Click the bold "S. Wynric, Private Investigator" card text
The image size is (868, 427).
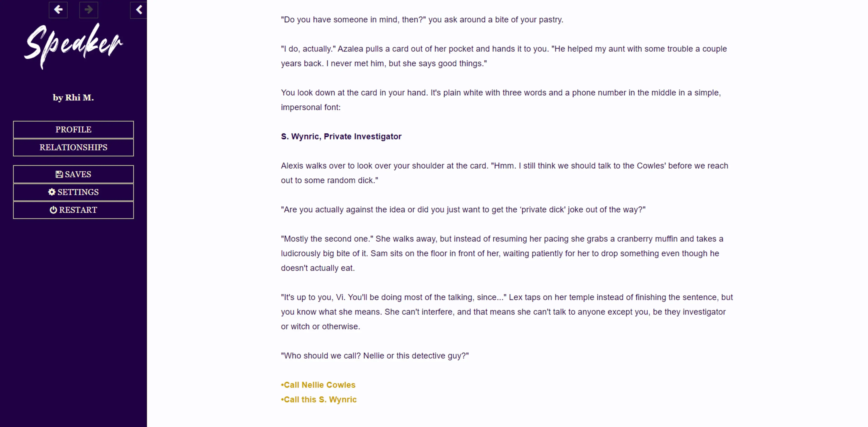pos(341,137)
